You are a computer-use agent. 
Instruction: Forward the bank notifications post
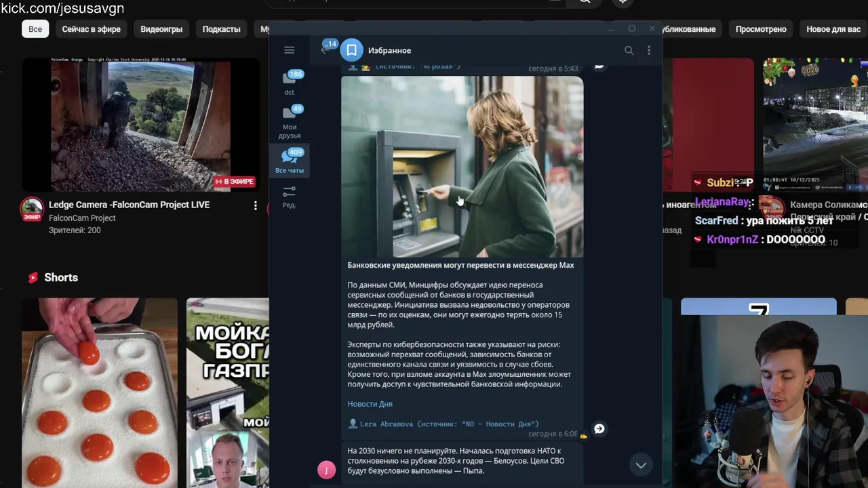coord(599,428)
